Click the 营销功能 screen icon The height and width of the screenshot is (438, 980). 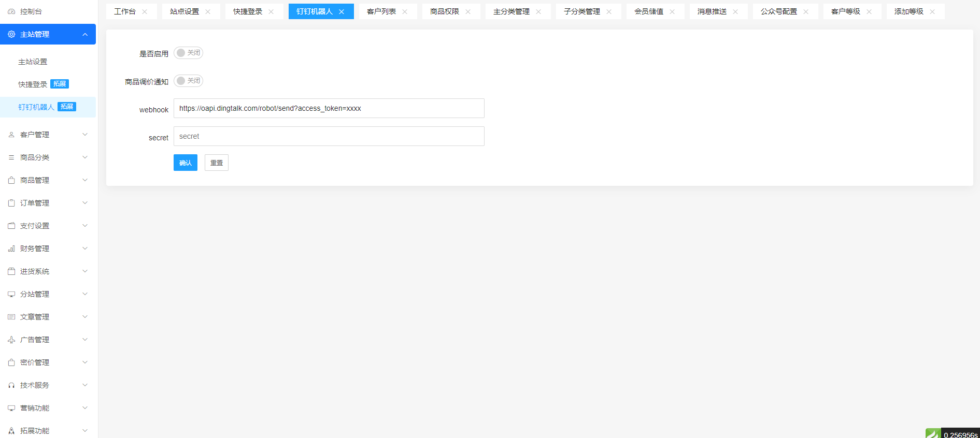click(11, 408)
